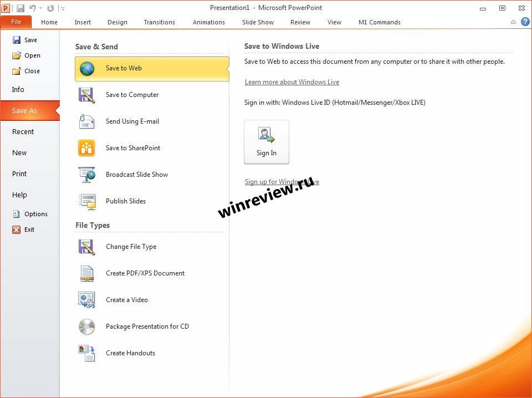This screenshot has height=398, width=532.
Task: Pick the Package Presentation for CD label
Action: [x=147, y=326]
